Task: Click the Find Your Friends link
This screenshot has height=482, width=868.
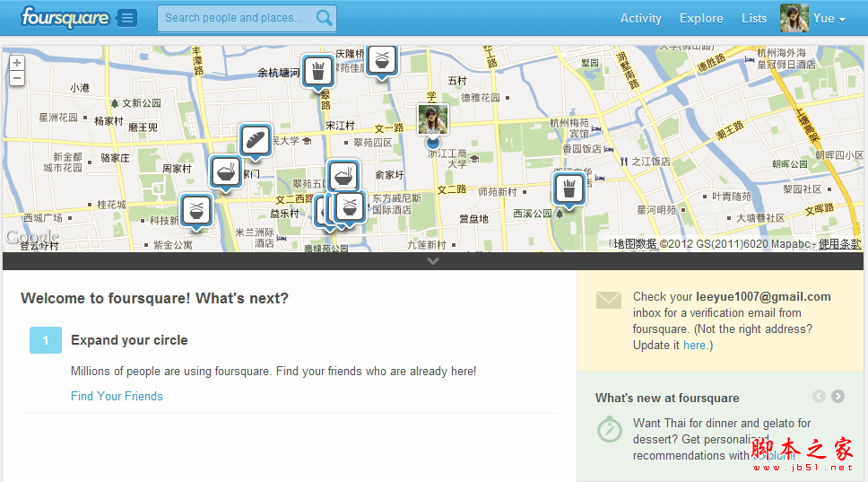Action: (117, 396)
